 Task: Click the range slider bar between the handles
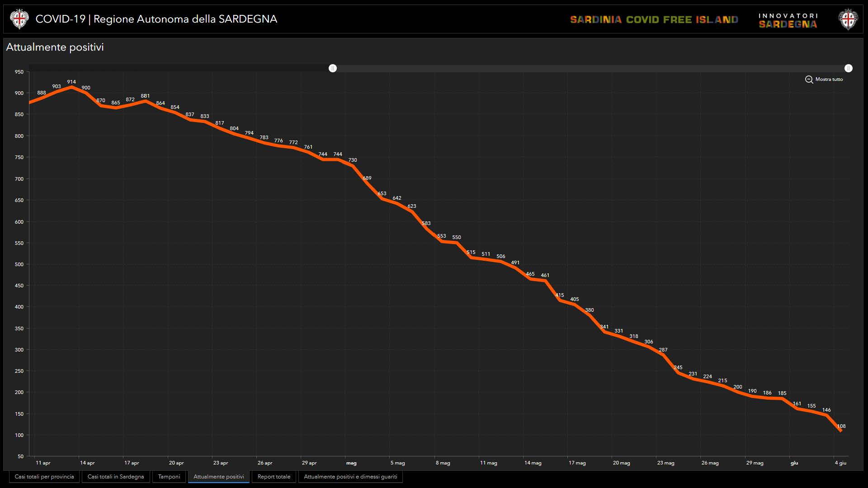pos(588,68)
